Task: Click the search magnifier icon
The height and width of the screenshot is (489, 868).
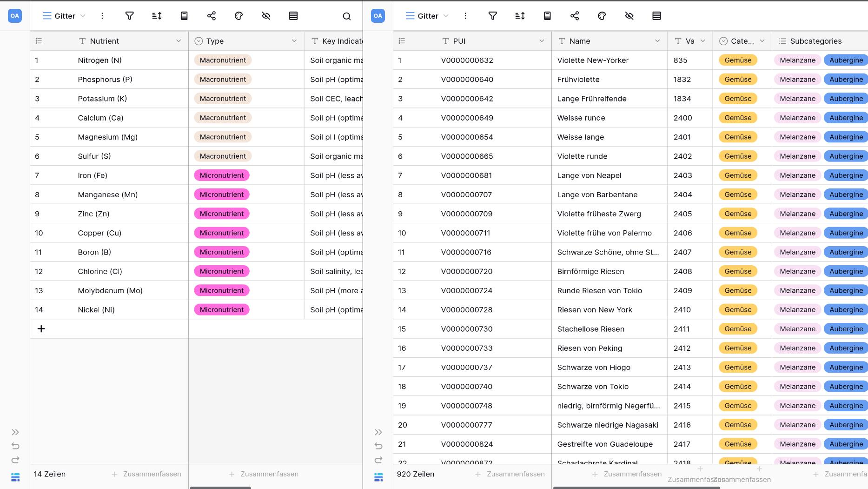Action: tap(346, 16)
